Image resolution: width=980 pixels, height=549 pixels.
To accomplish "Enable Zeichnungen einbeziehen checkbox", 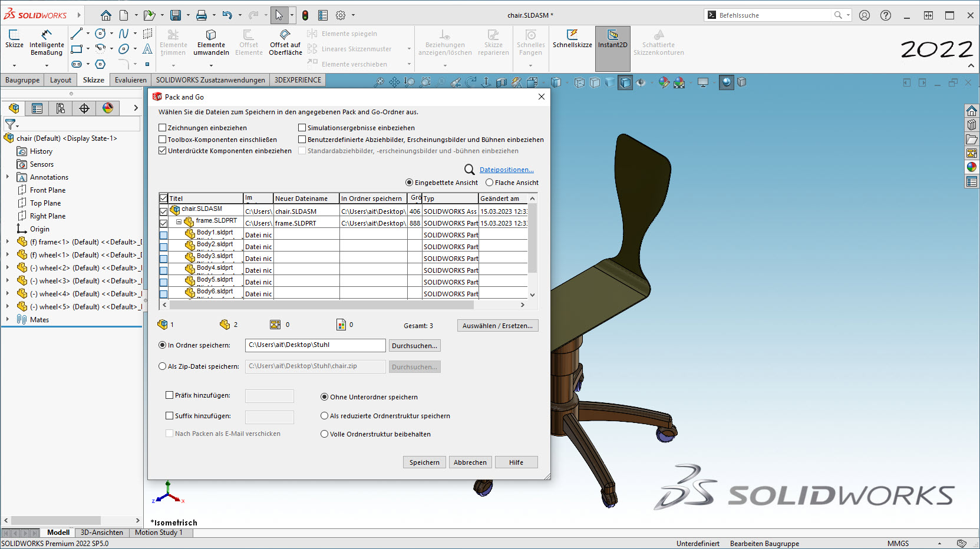I will click(163, 128).
